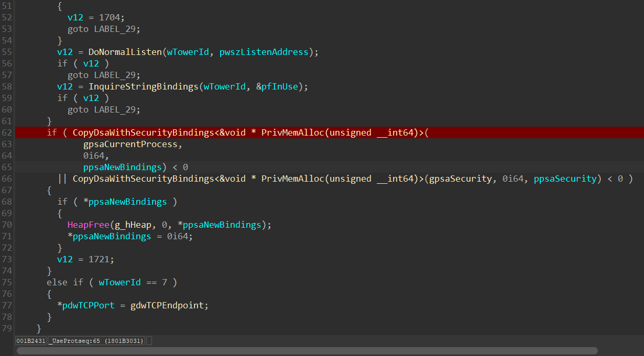
Task: Click line number 75 in the gutter
Action: 7,282
